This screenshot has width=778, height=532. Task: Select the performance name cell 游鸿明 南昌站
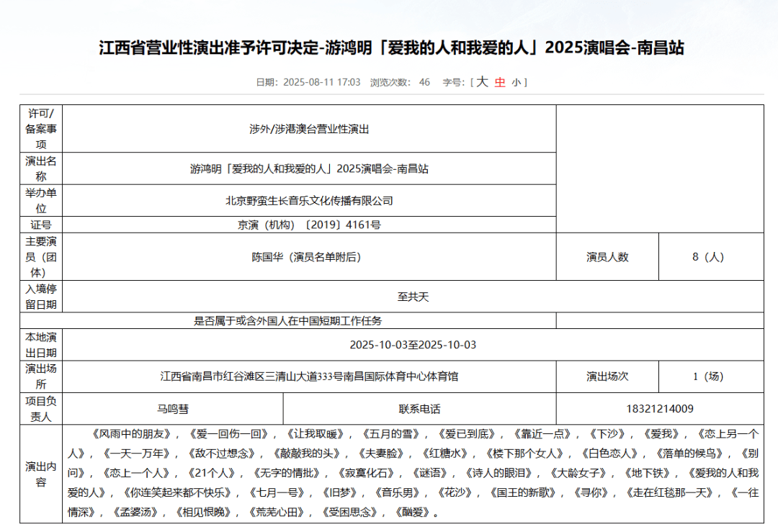(x=309, y=168)
